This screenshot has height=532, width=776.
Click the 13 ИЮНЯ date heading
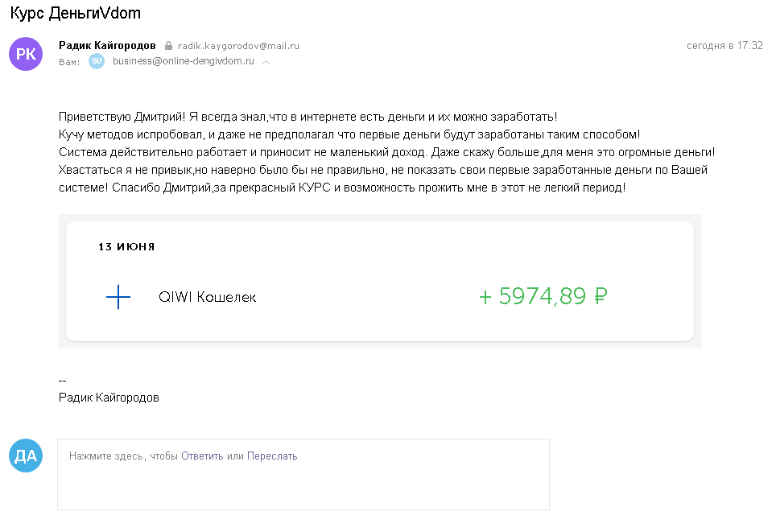tap(126, 246)
